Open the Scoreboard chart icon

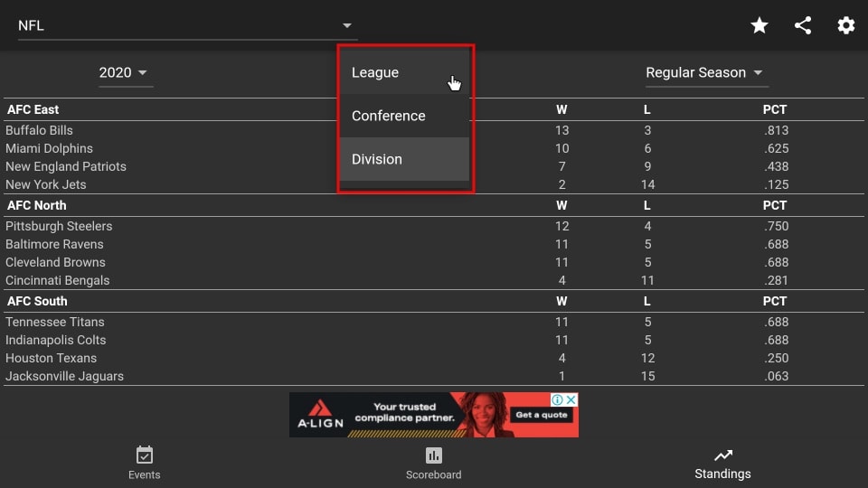click(433, 455)
